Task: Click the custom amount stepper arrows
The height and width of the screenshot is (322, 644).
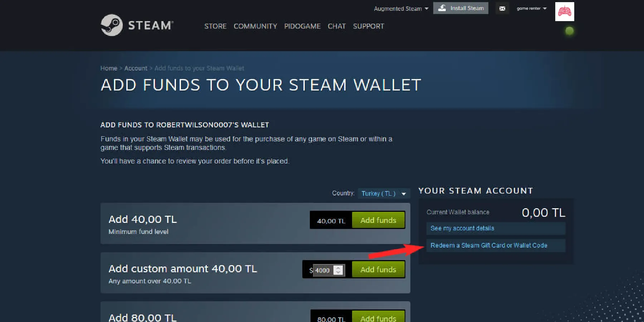Action: pos(338,270)
